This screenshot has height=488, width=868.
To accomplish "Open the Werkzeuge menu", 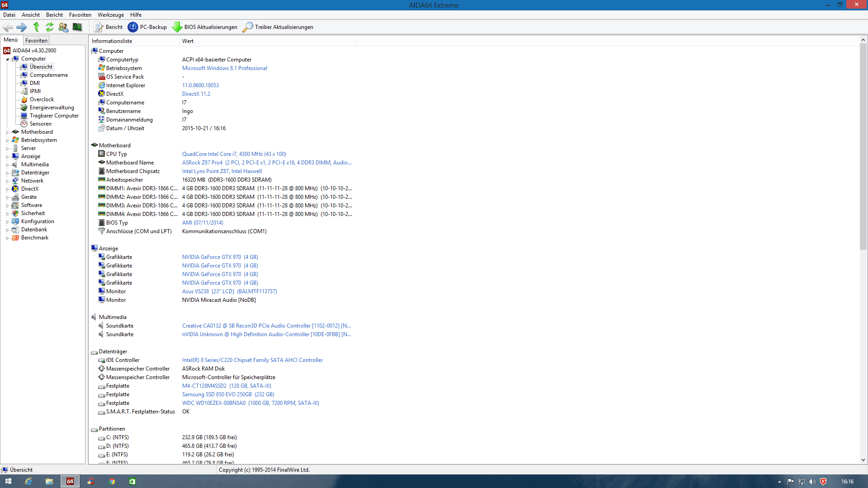I will click(111, 15).
